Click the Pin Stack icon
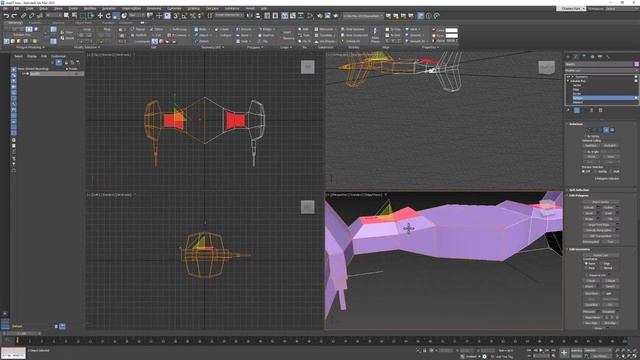 point(568,110)
